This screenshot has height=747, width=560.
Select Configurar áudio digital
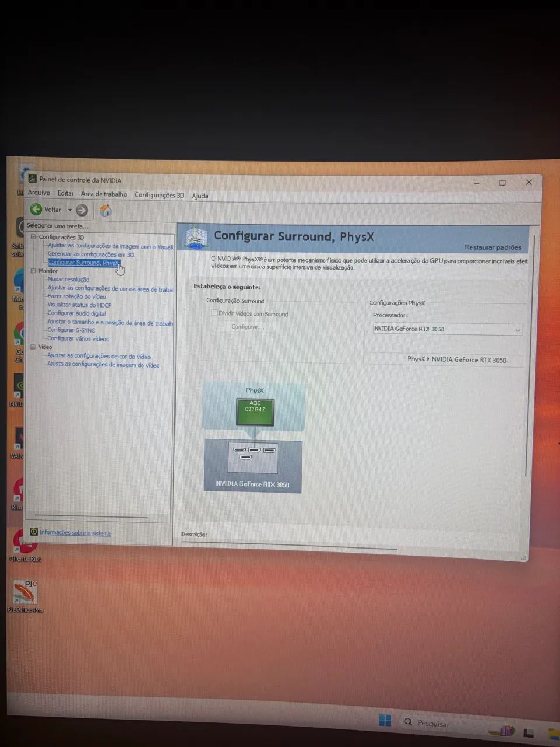point(76,313)
